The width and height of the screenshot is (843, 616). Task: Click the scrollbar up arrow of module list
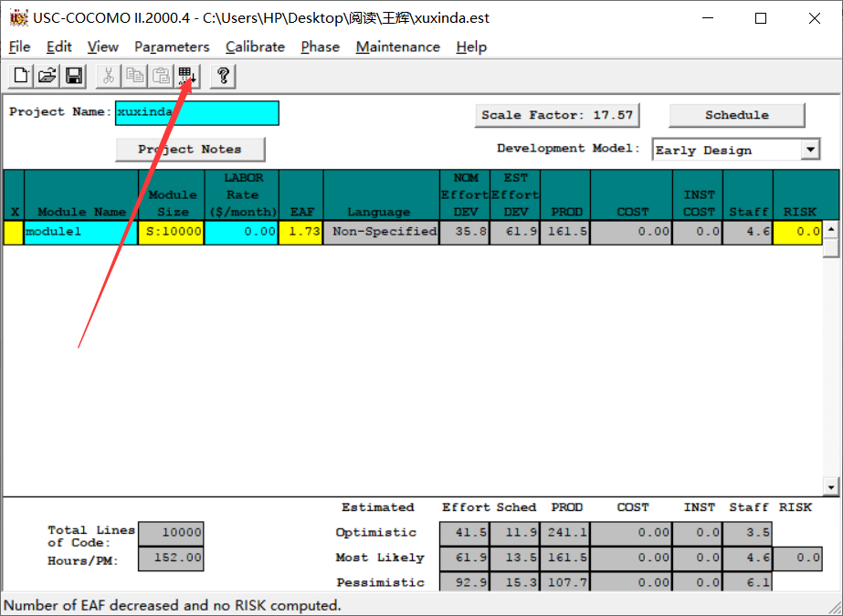coord(830,230)
